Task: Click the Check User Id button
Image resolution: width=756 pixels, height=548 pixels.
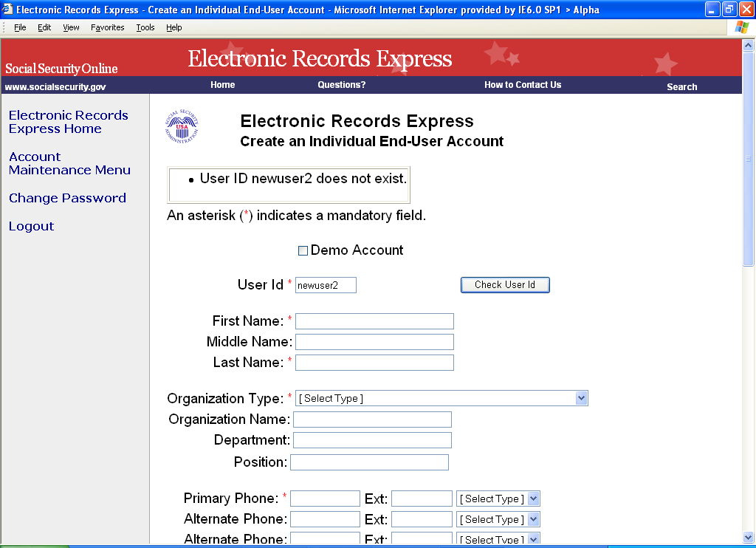Action: (x=505, y=284)
